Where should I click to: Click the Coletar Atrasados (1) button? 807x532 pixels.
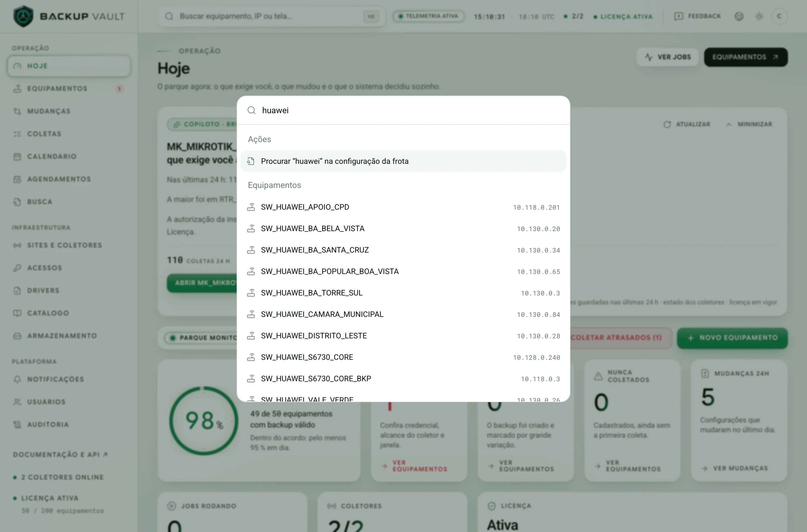(x=617, y=338)
